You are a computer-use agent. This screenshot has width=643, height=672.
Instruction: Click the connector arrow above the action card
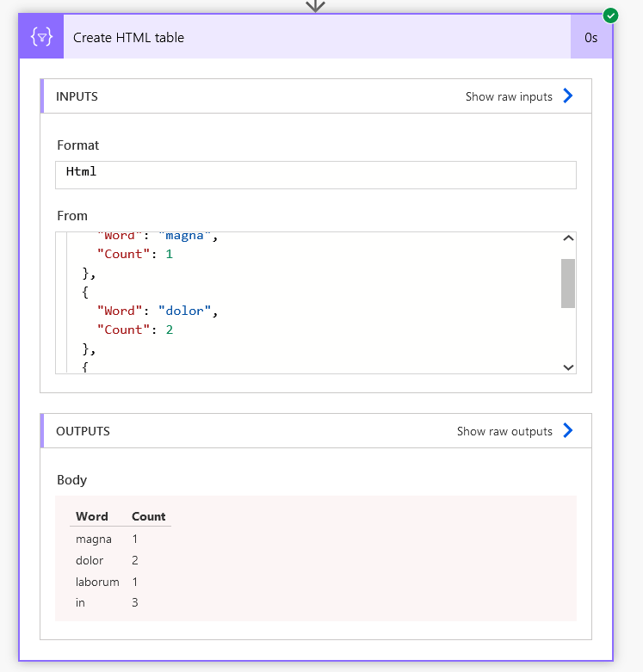316,5
